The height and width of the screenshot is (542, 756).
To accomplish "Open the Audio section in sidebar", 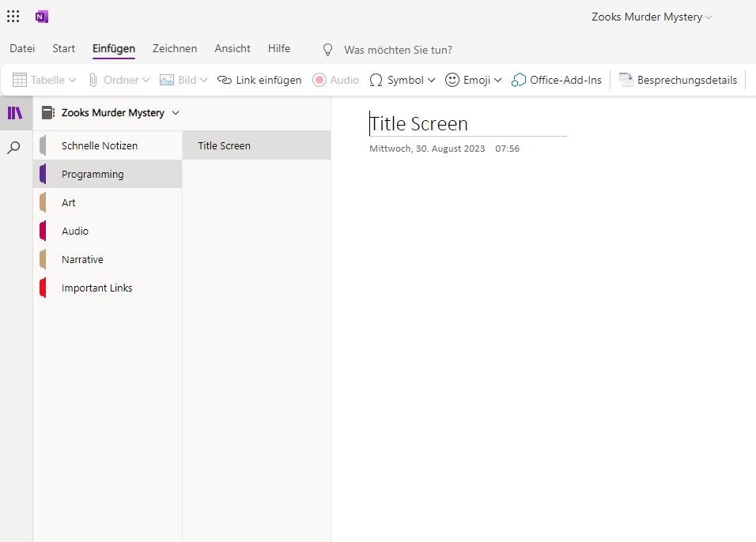I will [108, 231].
